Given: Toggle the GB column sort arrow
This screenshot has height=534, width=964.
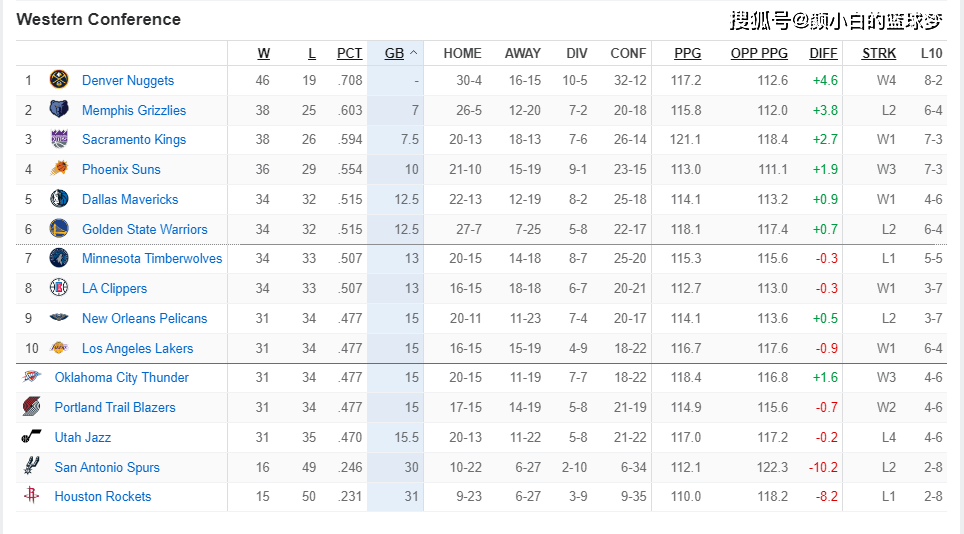Looking at the screenshot, I should 414,53.
